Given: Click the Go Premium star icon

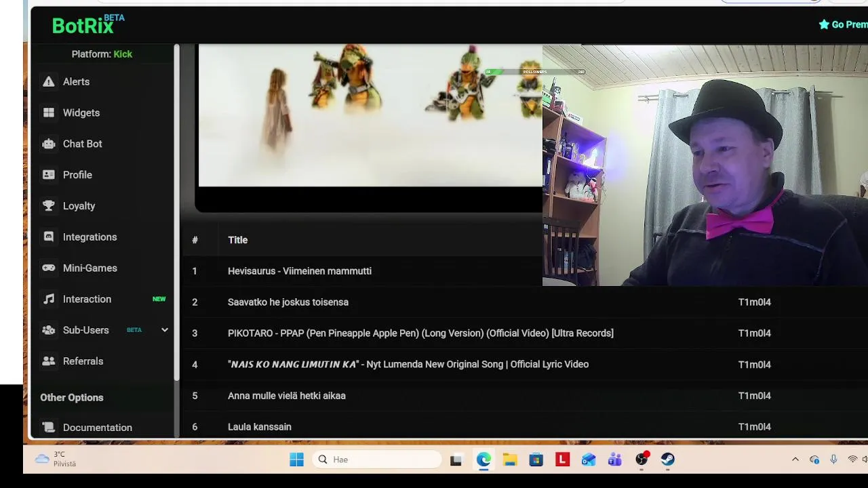Looking at the screenshot, I should 824,24.
